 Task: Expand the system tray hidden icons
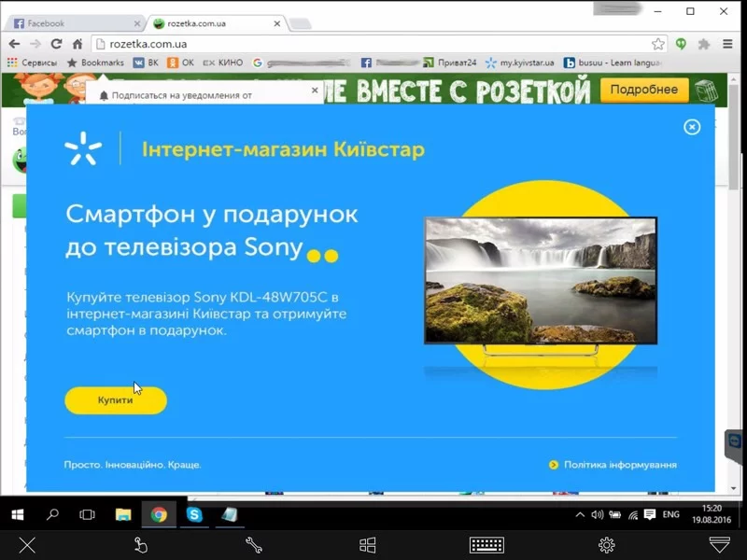pos(580,514)
